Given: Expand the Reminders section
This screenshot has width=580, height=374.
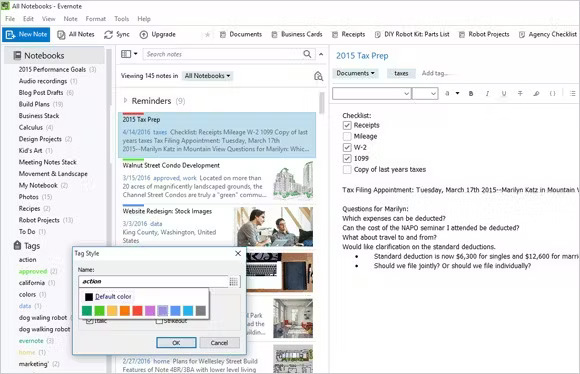Looking at the screenshot, I should click(125, 101).
